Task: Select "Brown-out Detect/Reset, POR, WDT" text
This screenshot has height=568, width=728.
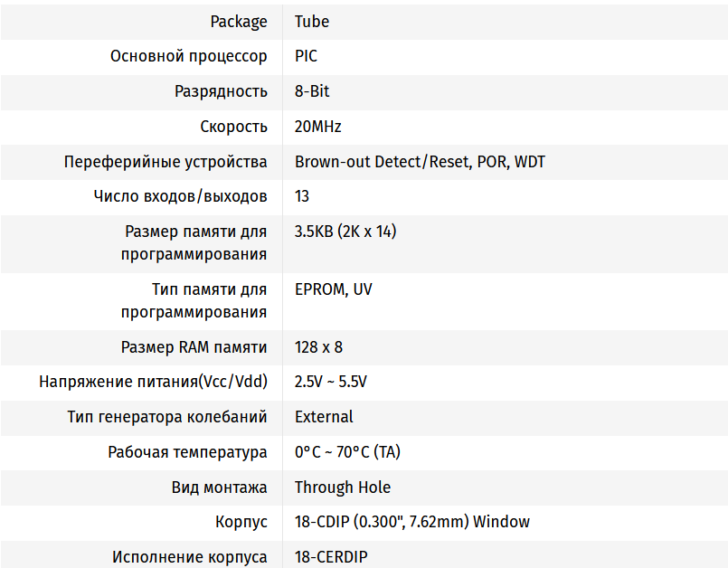Action: tap(420, 162)
